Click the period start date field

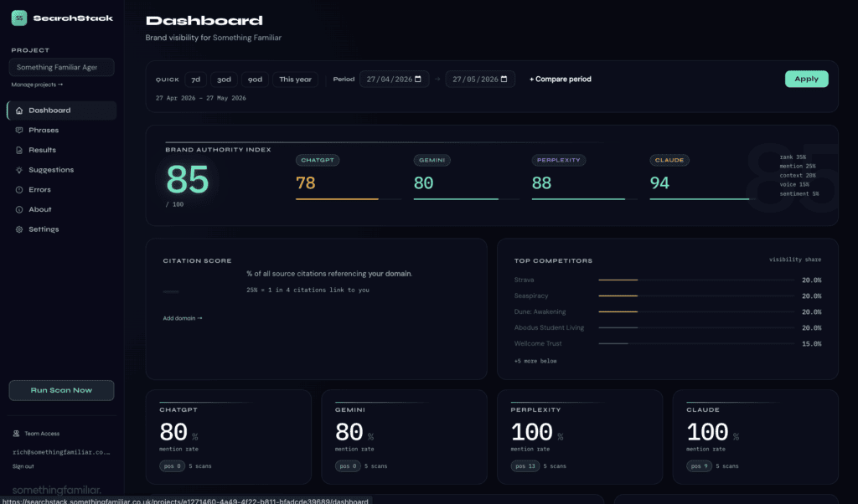click(395, 80)
